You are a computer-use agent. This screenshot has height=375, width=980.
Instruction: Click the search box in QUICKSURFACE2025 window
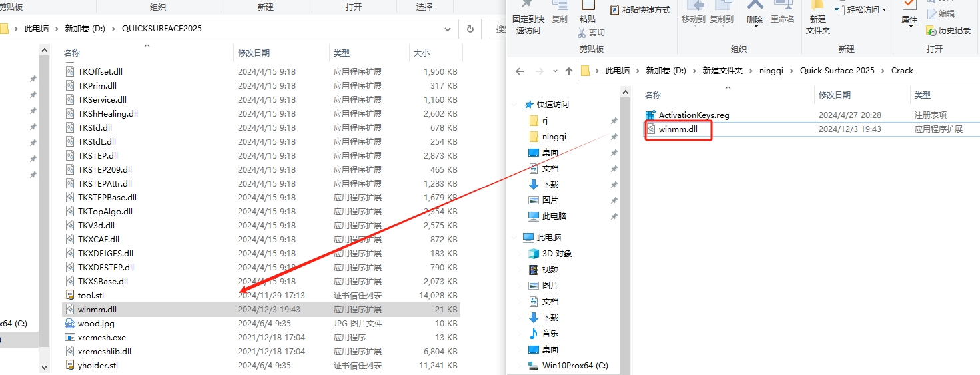pyautogui.click(x=498, y=29)
